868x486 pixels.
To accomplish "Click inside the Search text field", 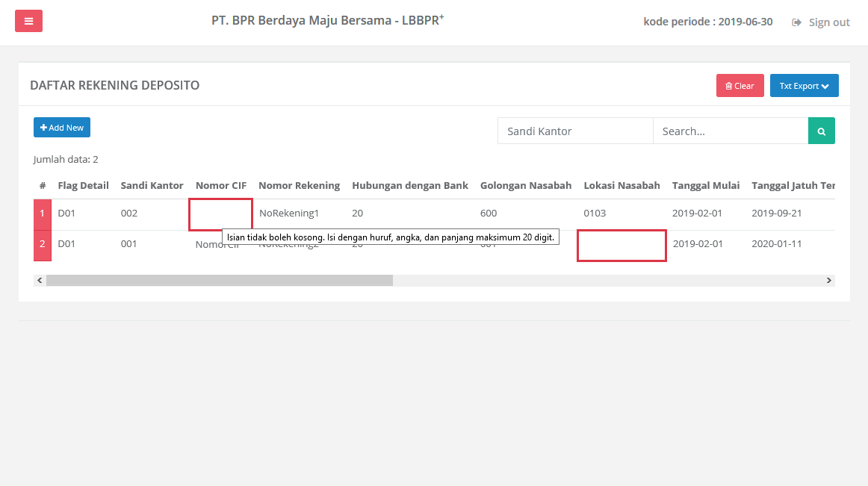I will click(731, 131).
